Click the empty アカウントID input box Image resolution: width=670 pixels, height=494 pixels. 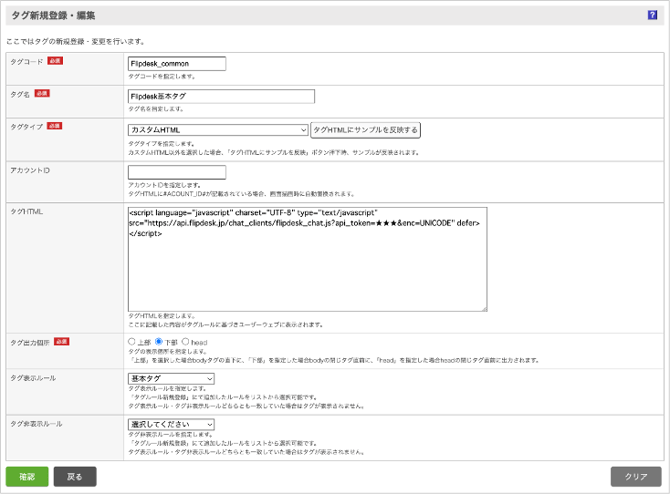[177, 172]
